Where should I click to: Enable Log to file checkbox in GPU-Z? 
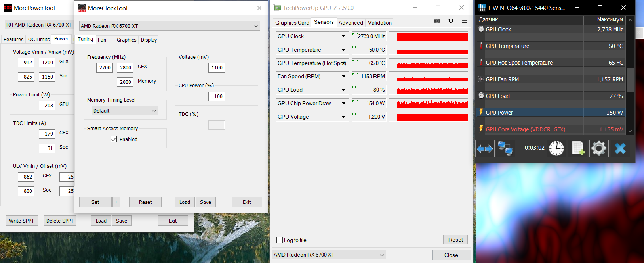point(280,240)
